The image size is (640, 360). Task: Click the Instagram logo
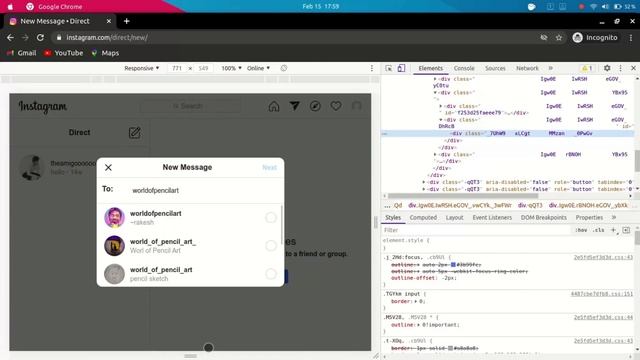pyautogui.click(x=42, y=107)
